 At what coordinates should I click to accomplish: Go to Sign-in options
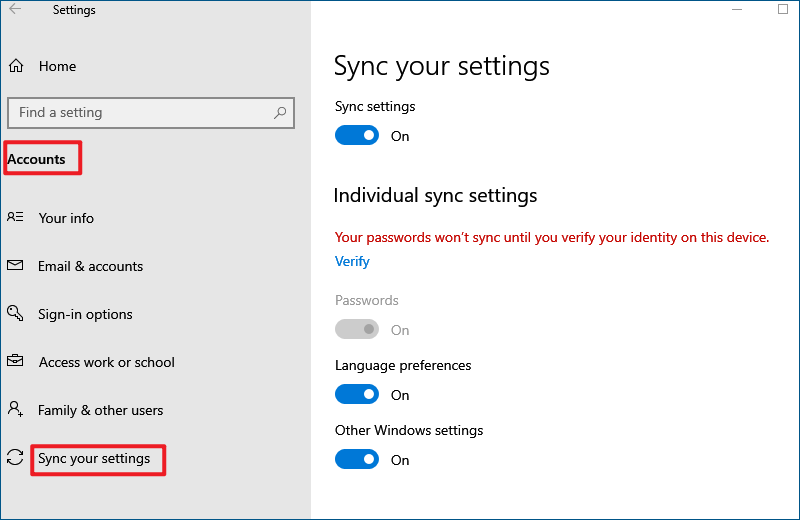click(85, 314)
